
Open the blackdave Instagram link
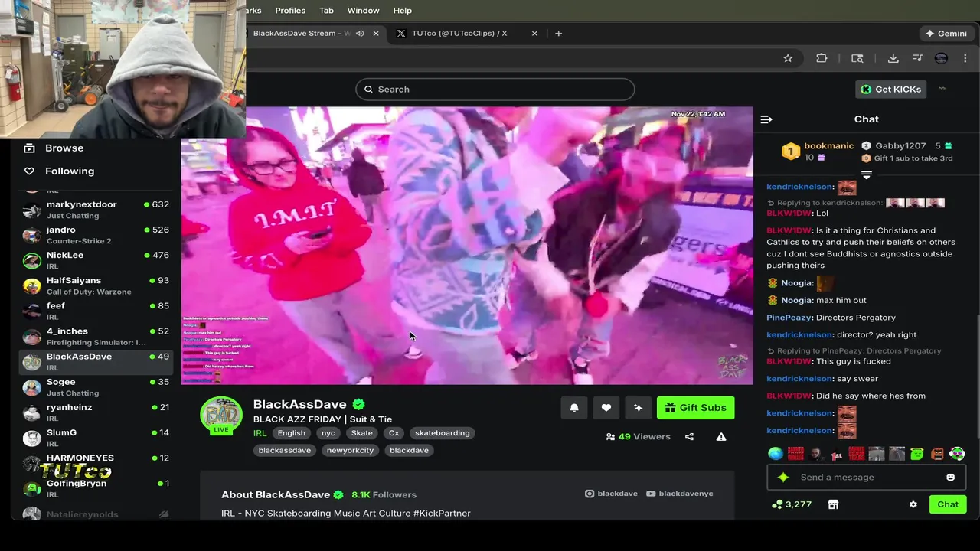point(611,494)
